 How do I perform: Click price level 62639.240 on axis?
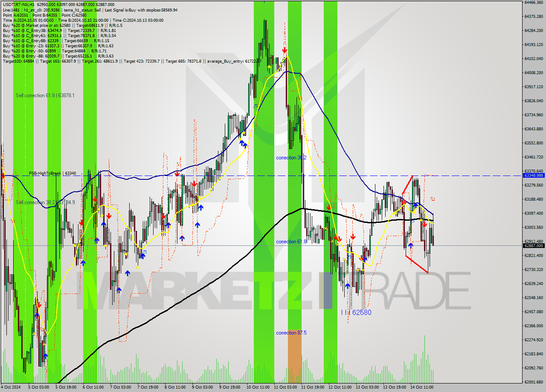533,283
